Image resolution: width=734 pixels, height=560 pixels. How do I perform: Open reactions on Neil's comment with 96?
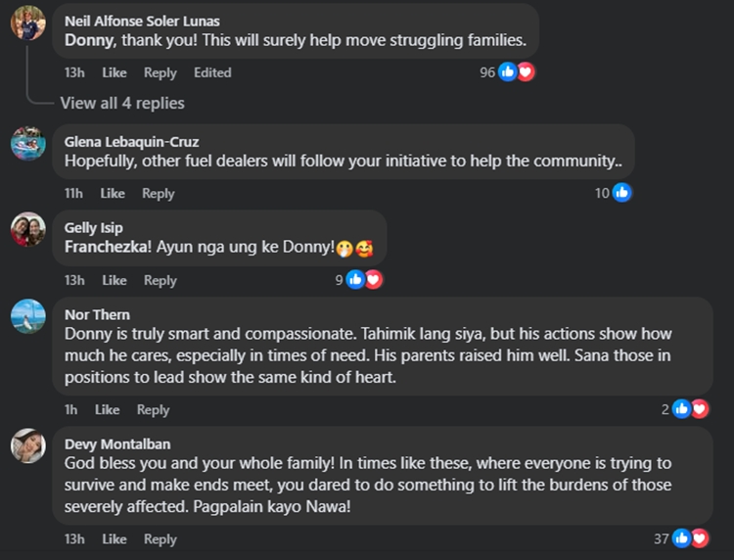pyautogui.click(x=516, y=71)
